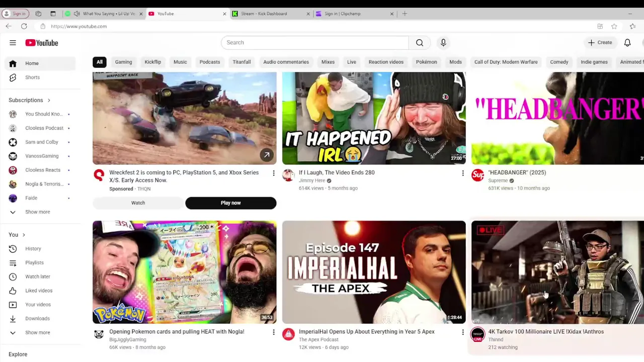Open 4K Tarkov live stream thumbnail
The height and width of the screenshot is (362, 644).
[557, 272]
